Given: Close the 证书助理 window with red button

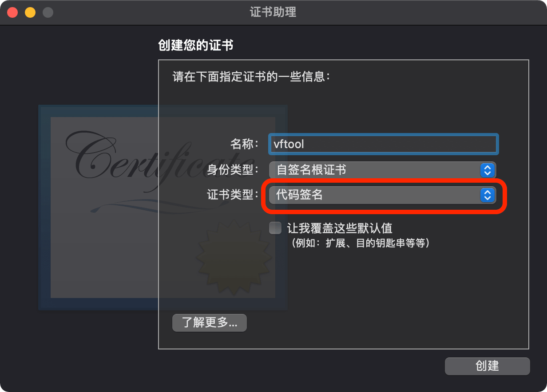Looking at the screenshot, I should tap(12, 12).
